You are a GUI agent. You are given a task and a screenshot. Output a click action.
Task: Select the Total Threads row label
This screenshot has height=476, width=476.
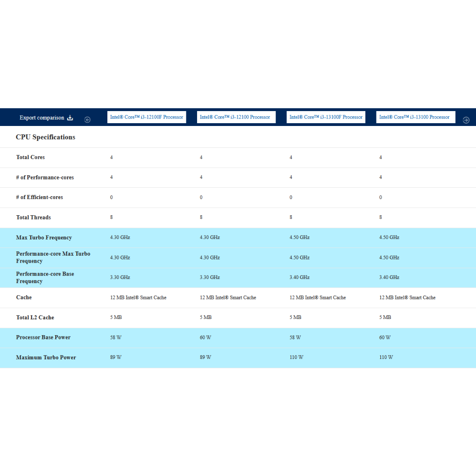coord(33,218)
